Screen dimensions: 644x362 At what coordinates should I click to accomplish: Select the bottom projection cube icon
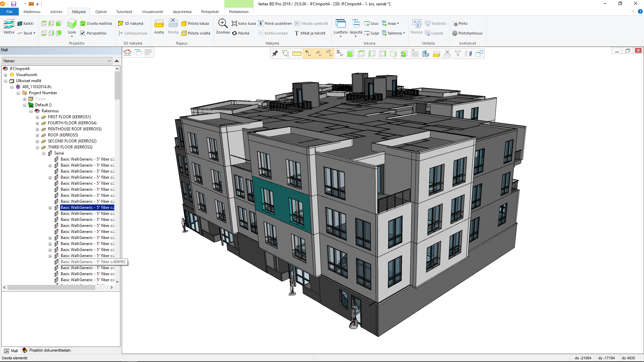click(44, 33)
